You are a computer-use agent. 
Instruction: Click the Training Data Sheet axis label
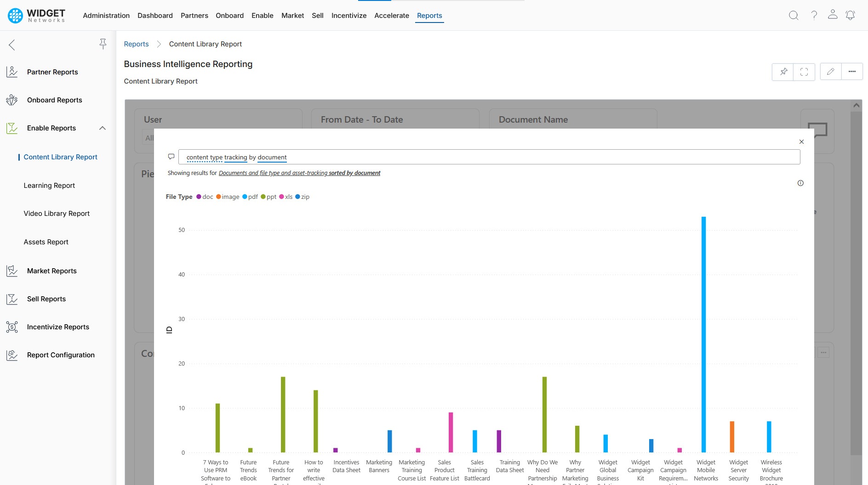click(510, 466)
